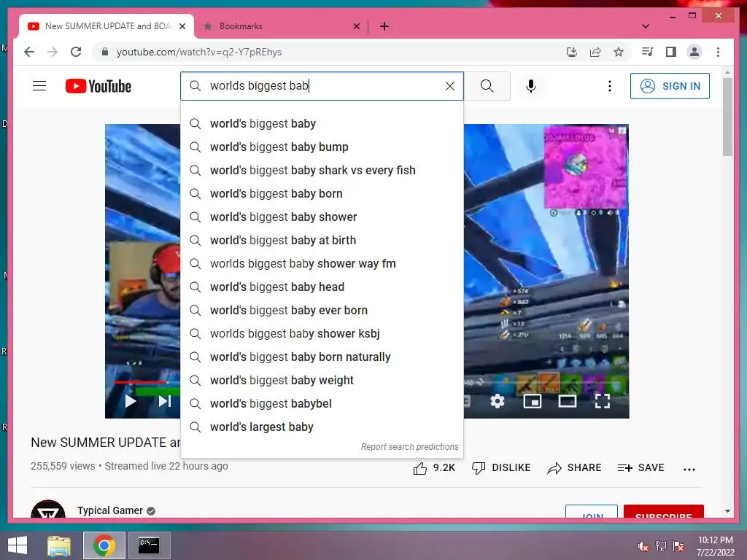This screenshot has width=747, height=560.
Task: Install the app from address bar icon
Action: (572, 52)
